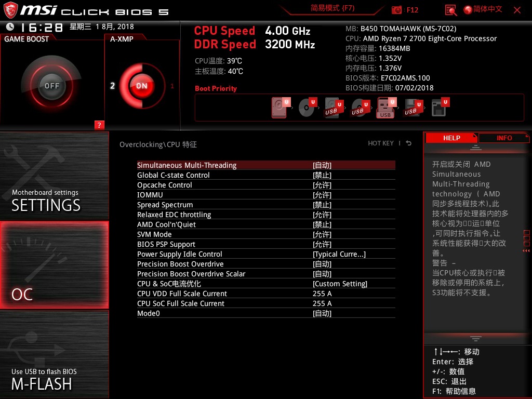Click the USB hard disk boot icon
This screenshot has height=399, width=532.
pos(334,108)
